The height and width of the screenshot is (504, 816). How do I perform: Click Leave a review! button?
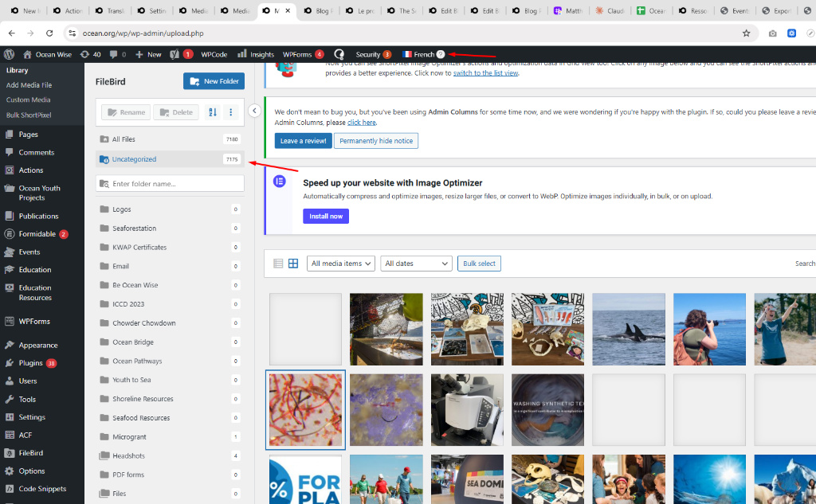[304, 140]
